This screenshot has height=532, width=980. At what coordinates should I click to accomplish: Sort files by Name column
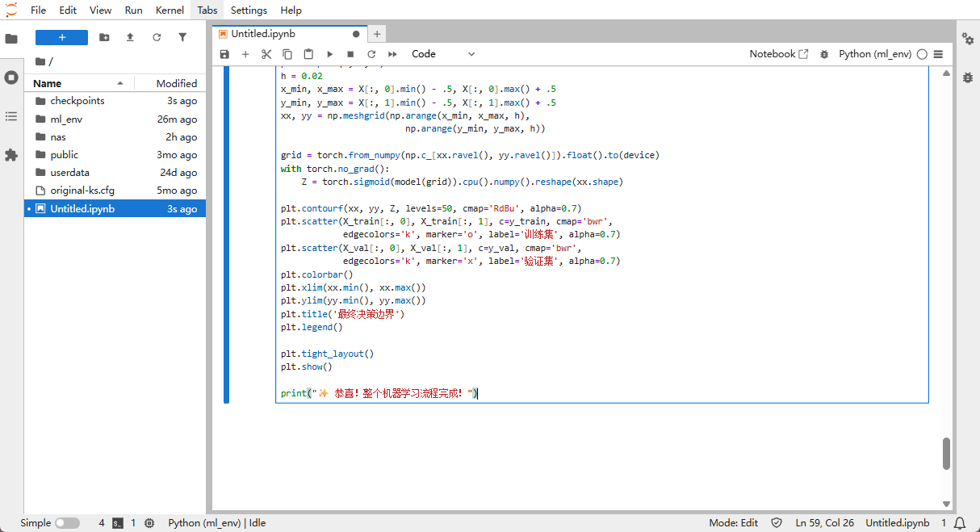click(x=78, y=83)
